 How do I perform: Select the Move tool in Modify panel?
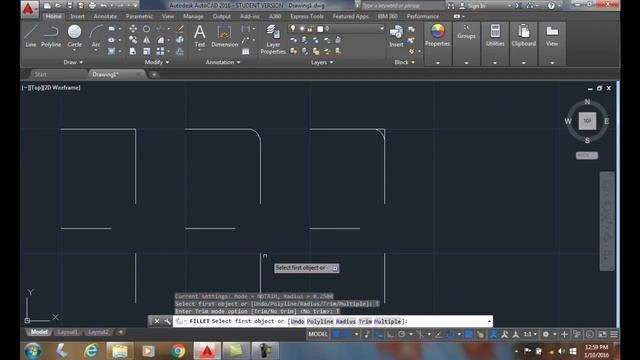(133, 29)
